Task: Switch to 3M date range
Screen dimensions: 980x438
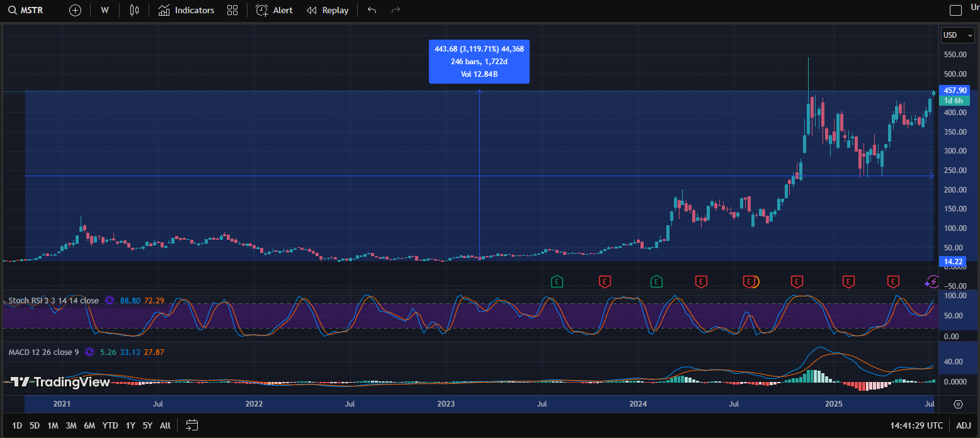Action: tap(71, 425)
